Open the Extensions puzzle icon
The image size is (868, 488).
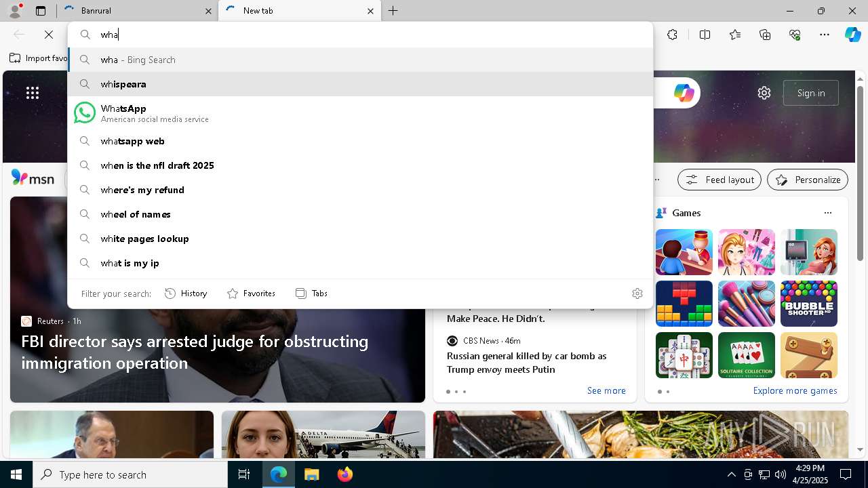click(x=672, y=35)
